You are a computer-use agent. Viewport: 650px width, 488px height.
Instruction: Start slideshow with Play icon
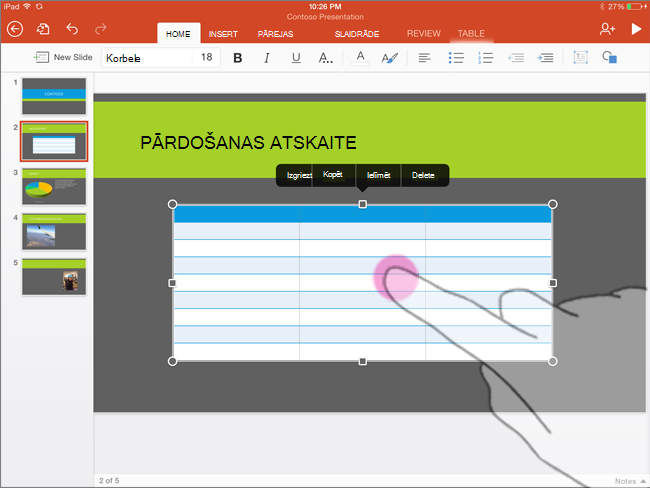[x=636, y=29]
